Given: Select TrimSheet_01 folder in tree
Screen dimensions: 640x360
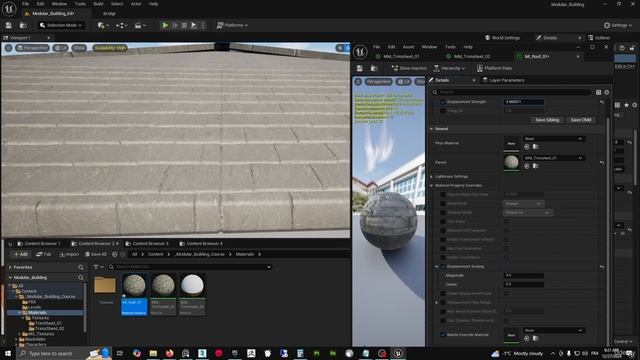Looking at the screenshot, I should (x=48, y=323).
